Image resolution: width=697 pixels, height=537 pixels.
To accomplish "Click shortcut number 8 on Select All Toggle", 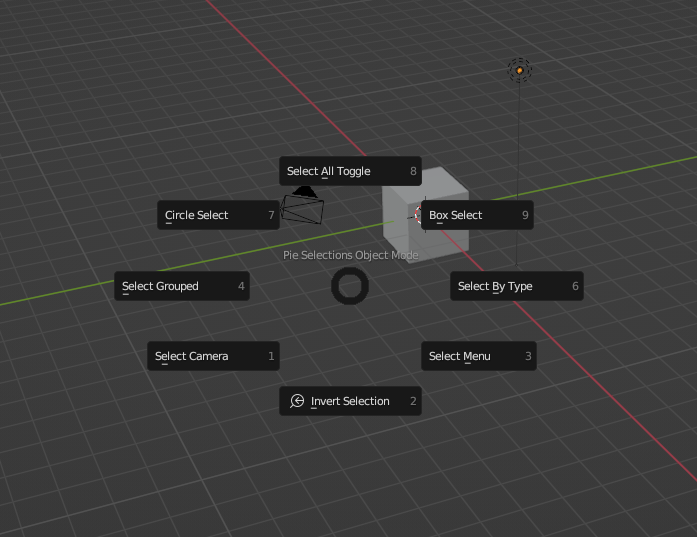I will [x=413, y=171].
